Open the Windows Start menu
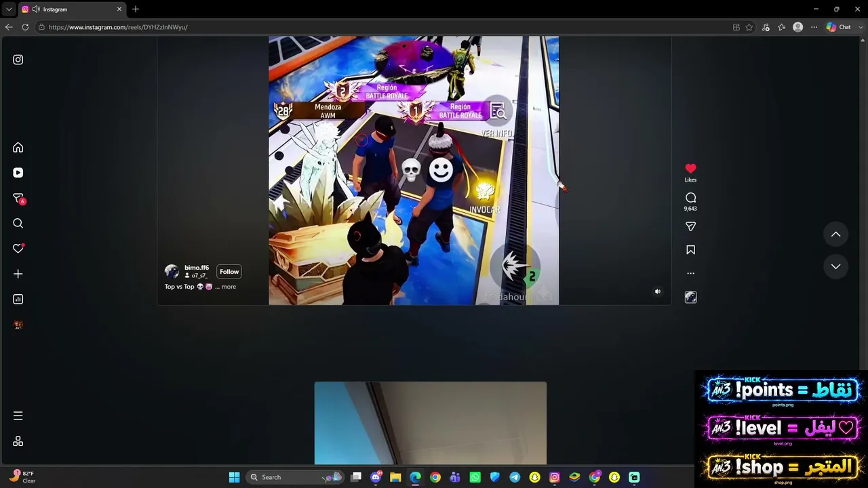868x488 pixels. [234, 477]
